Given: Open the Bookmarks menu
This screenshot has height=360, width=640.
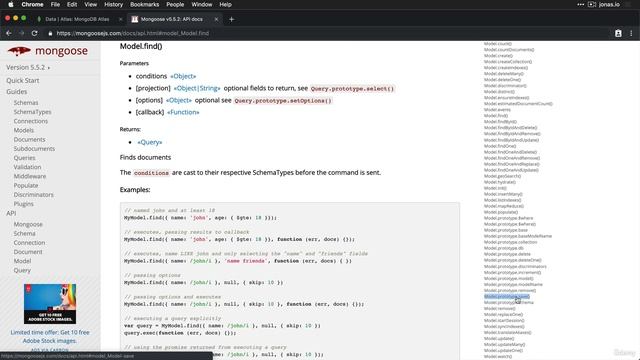Looking at the screenshot, I should coord(144,4).
